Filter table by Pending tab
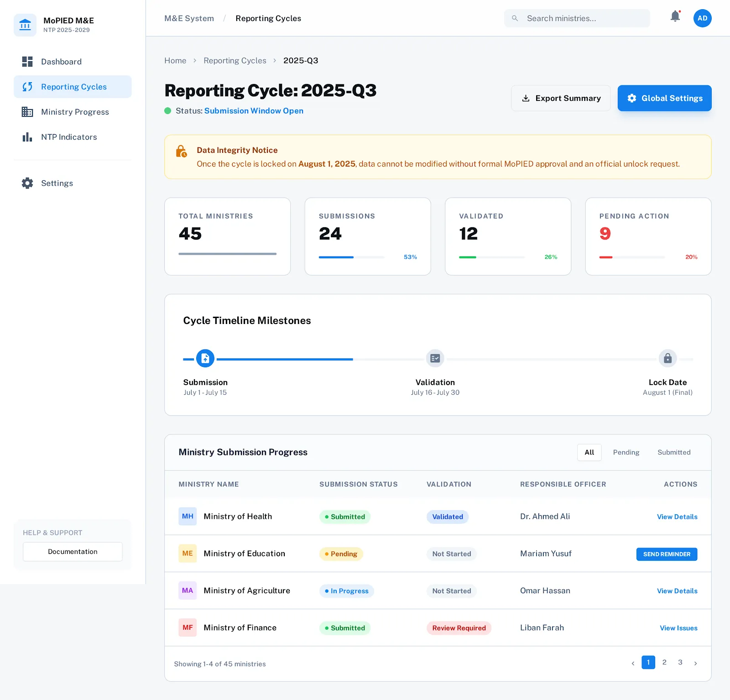 [626, 452]
